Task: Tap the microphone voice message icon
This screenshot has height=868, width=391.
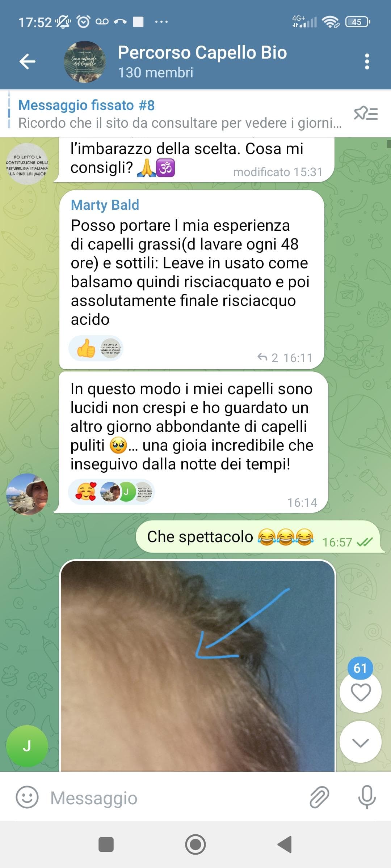Action: [x=367, y=797]
